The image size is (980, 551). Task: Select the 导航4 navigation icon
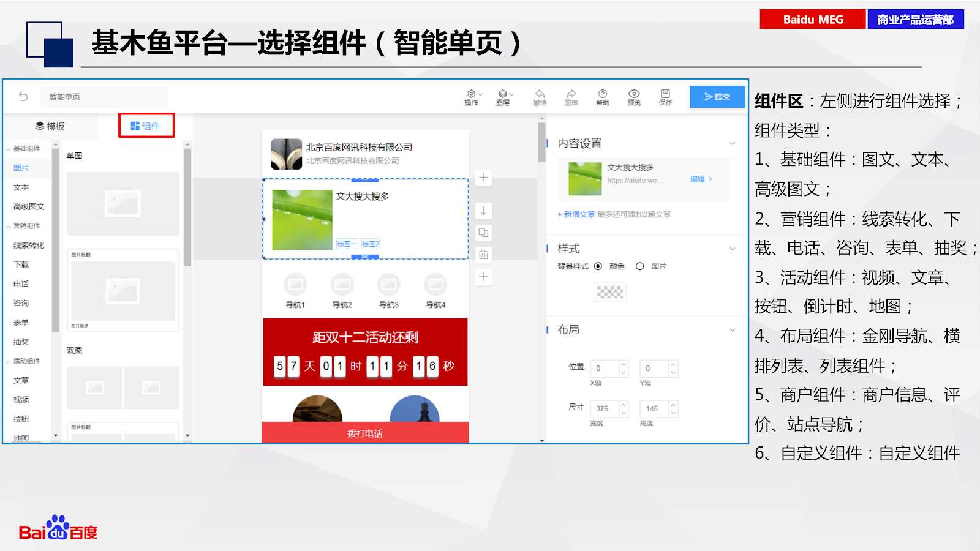click(435, 285)
